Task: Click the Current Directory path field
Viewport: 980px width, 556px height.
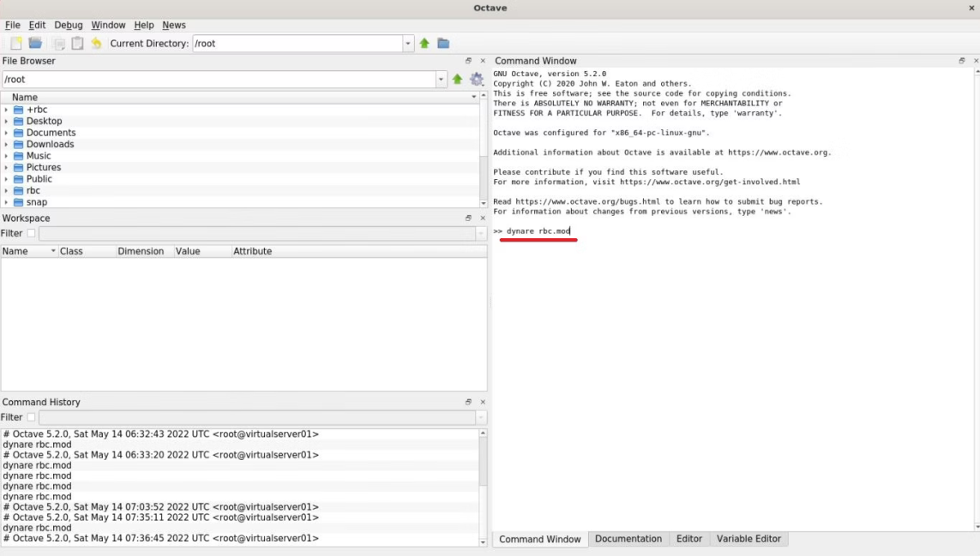Action: (x=298, y=43)
